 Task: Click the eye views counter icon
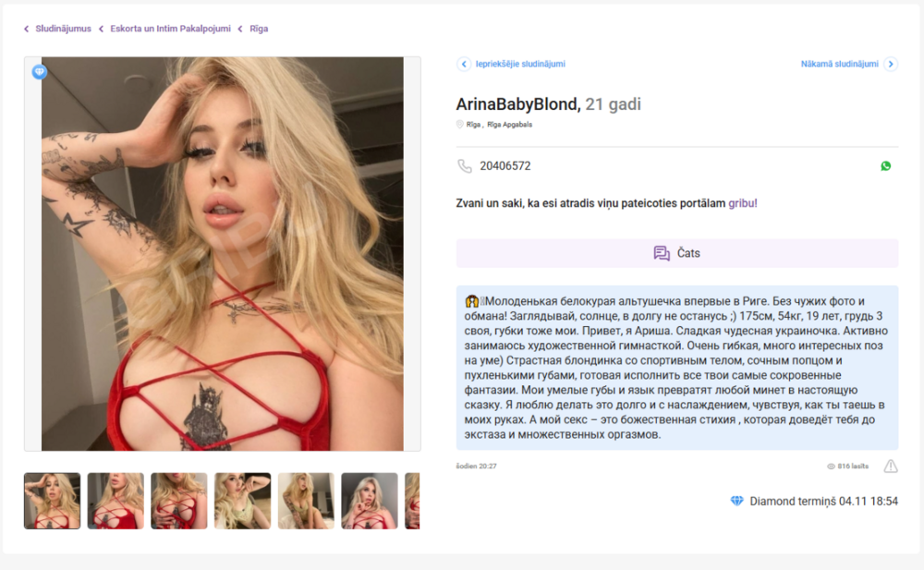coord(831,467)
